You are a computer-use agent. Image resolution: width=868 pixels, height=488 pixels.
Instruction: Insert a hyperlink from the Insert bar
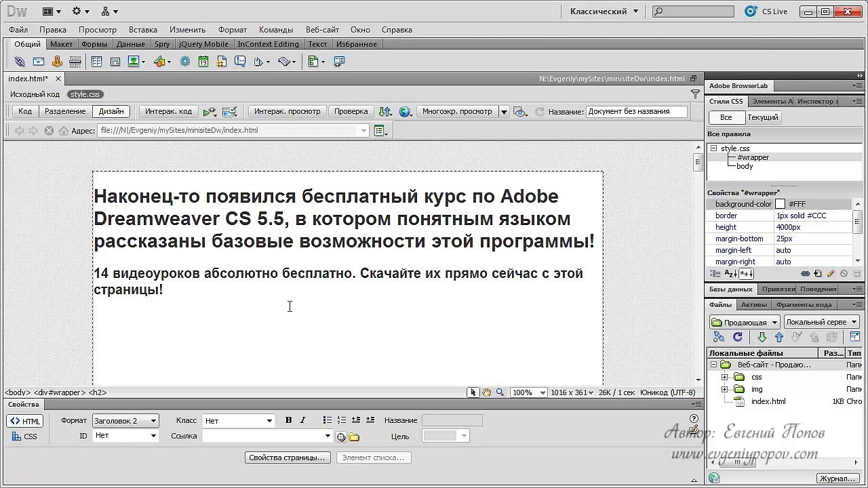[20, 62]
